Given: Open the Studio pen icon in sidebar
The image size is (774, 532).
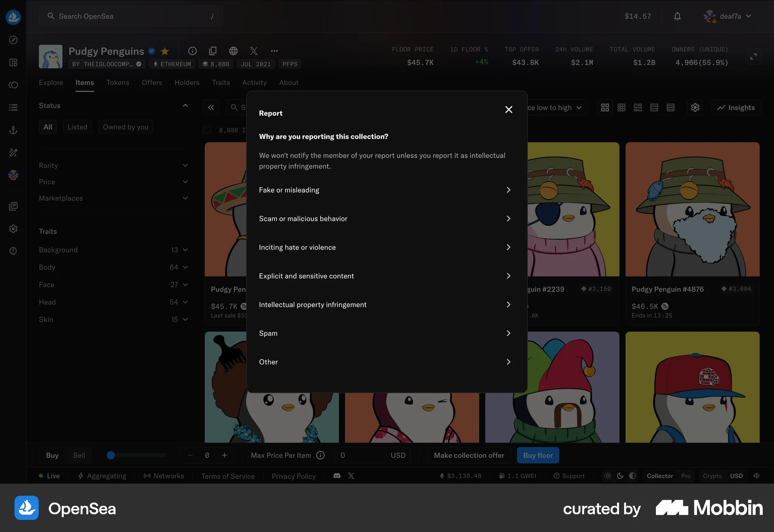Looking at the screenshot, I should (x=13, y=152).
